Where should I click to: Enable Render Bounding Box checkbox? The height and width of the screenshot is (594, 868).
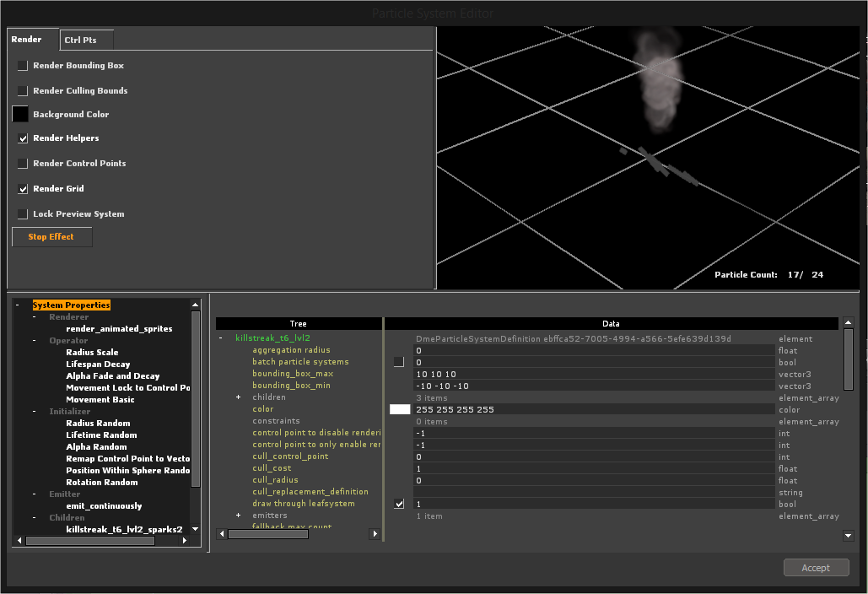(23, 66)
